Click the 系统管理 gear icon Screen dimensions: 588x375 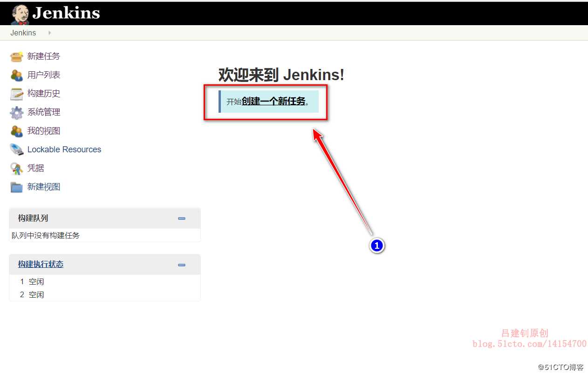[x=16, y=112]
